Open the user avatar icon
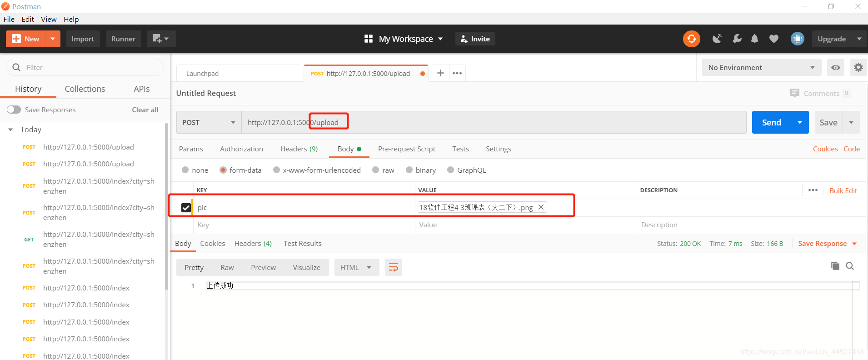 (797, 39)
